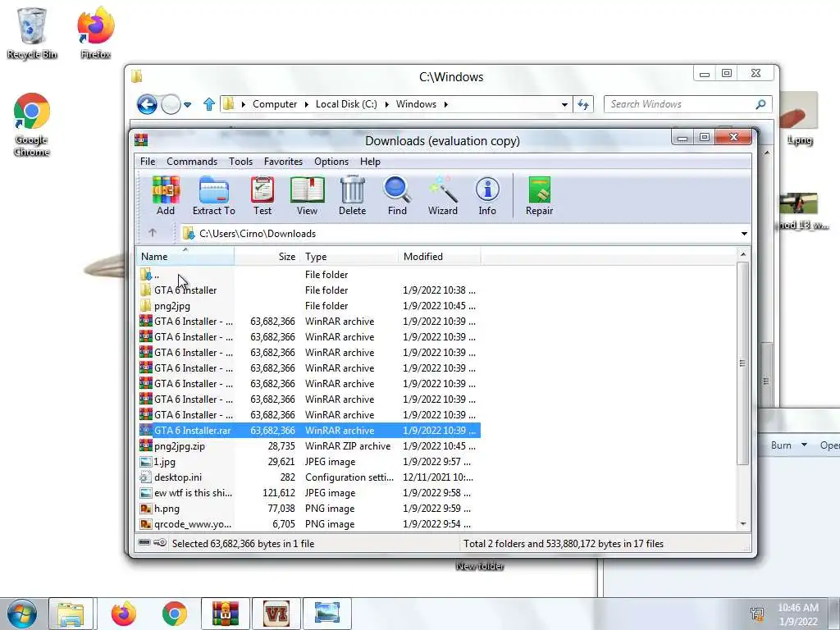
Task: Click the key icon in WinRAR status bar
Action: pos(160,543)
